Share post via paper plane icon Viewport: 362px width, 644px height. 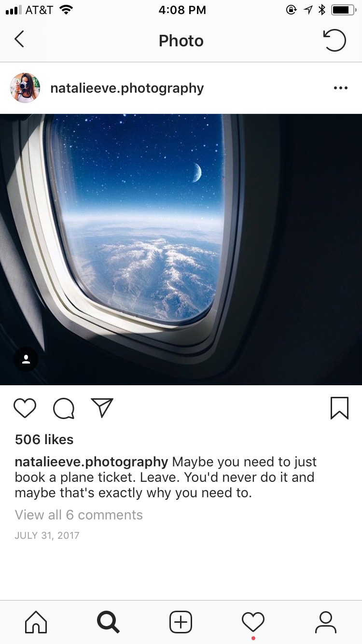[x=102, y=408]
